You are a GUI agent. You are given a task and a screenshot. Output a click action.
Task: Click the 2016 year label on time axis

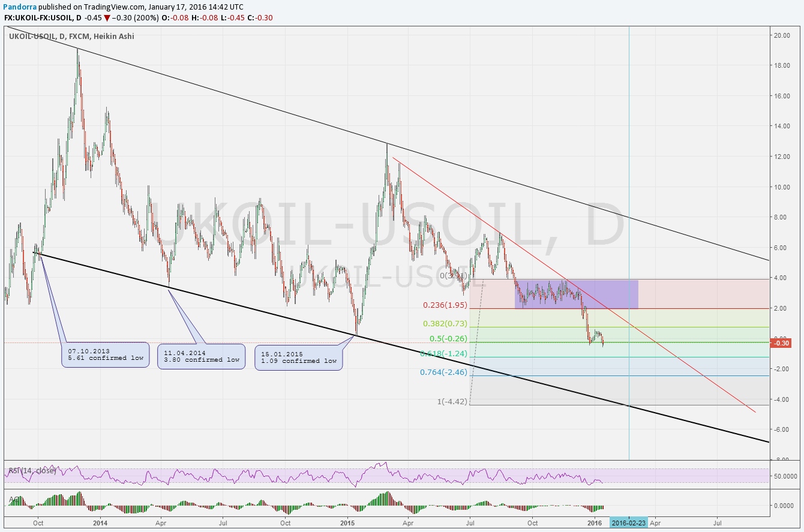point(595,522)
